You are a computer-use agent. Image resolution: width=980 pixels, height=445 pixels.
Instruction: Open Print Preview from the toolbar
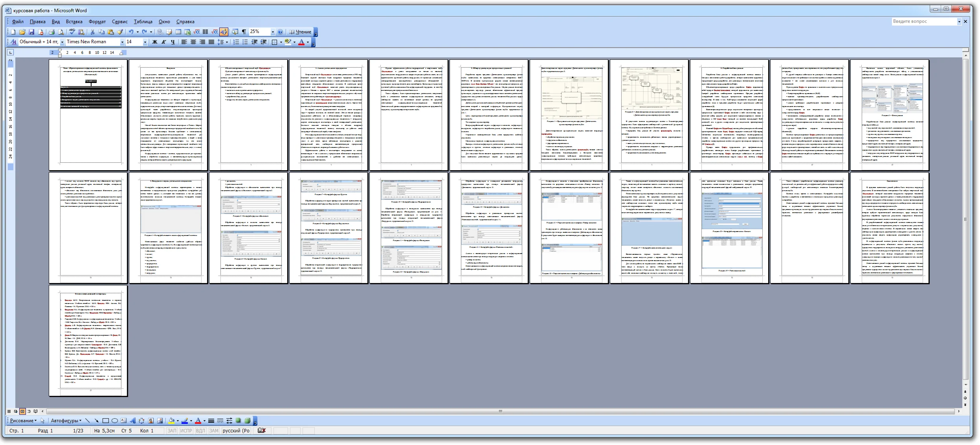(61, 32)
